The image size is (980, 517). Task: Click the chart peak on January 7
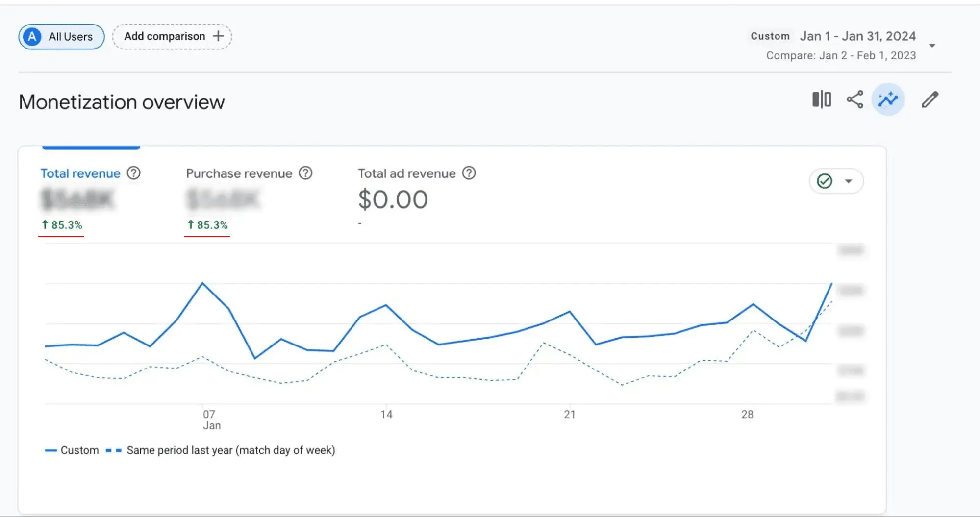point(203,283)
